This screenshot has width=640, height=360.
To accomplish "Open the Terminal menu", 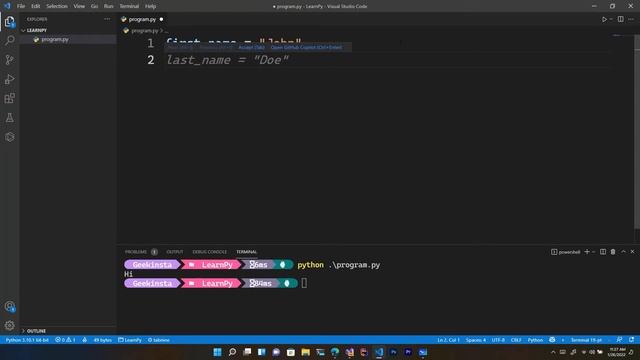I will (x=129, y=6).
